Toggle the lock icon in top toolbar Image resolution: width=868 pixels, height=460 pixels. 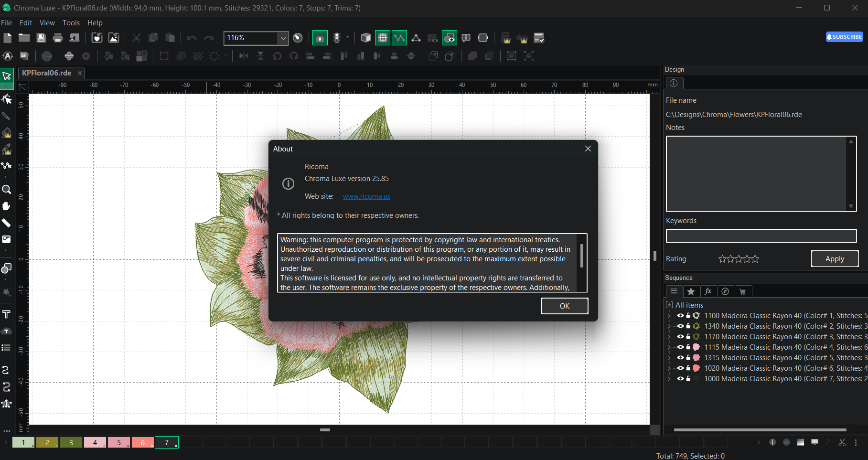[x=320, y=38]
